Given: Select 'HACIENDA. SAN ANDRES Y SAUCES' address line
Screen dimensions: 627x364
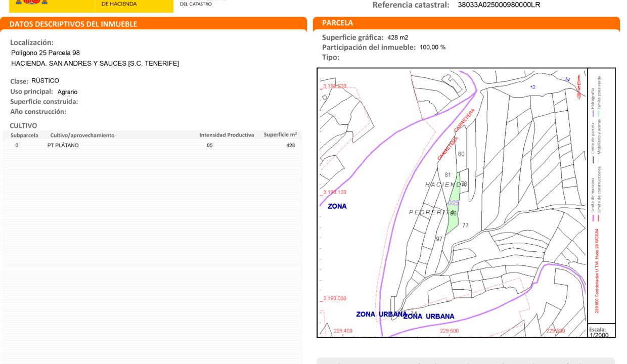Looking at the screenshot, I should tap(95, 64).
